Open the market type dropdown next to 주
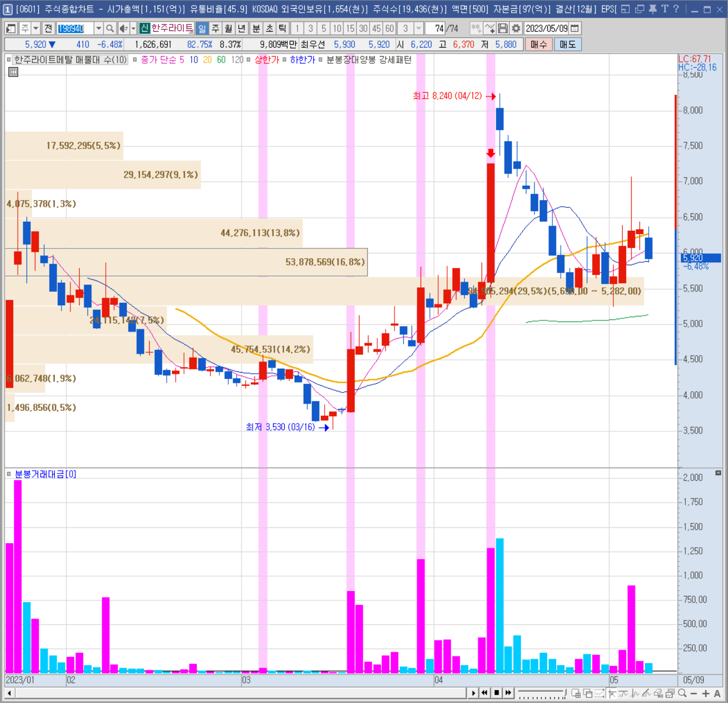Viewport: 728px width, 703px height. (35, 28)
